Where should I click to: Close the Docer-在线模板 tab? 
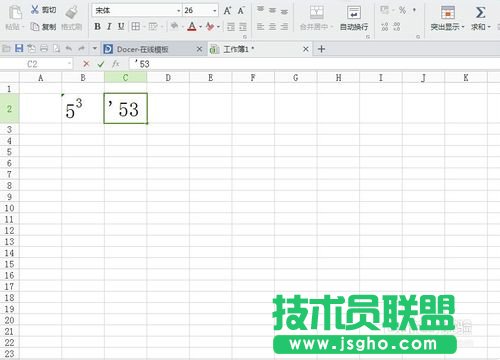click(199, 49)
